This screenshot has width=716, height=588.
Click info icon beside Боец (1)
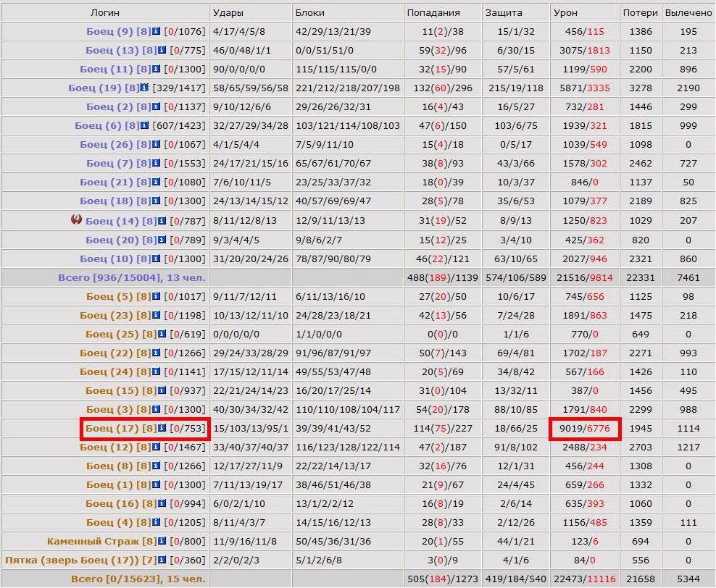pyautogui.click(x=156, y=484)
